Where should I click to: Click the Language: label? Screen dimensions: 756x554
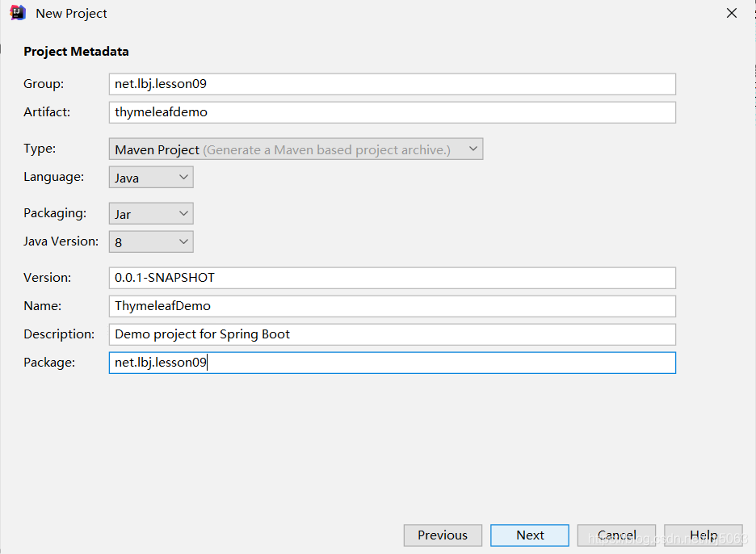(x=53, y=177)
